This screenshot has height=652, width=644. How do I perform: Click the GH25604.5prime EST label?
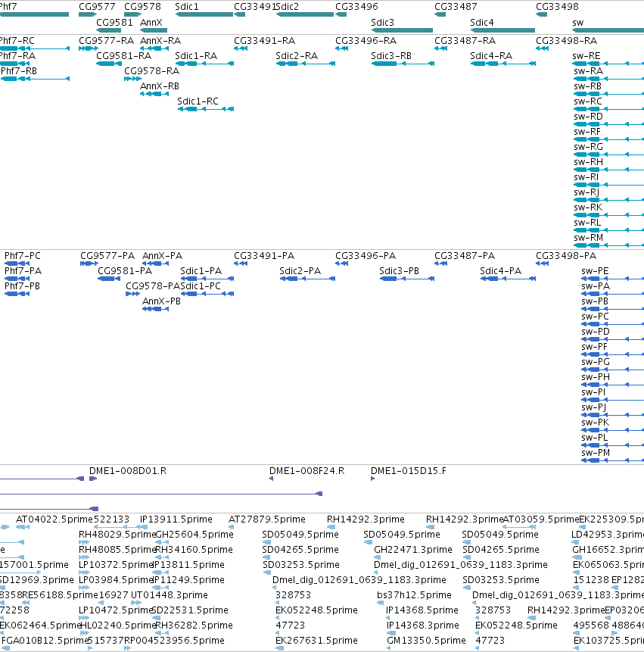pyautogui.click(x=194, y=535)
